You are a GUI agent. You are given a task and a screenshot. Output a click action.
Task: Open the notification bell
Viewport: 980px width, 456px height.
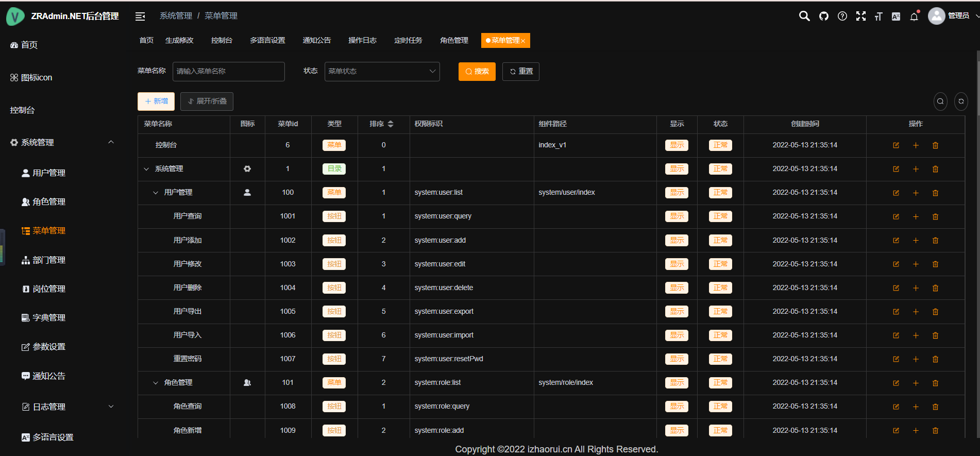[x=914, y=16]
